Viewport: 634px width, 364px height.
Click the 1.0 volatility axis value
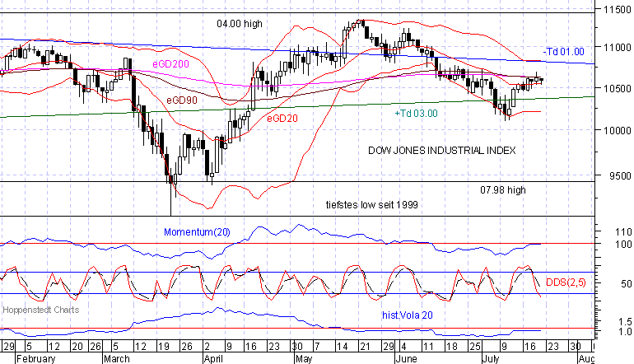(625, 332)
